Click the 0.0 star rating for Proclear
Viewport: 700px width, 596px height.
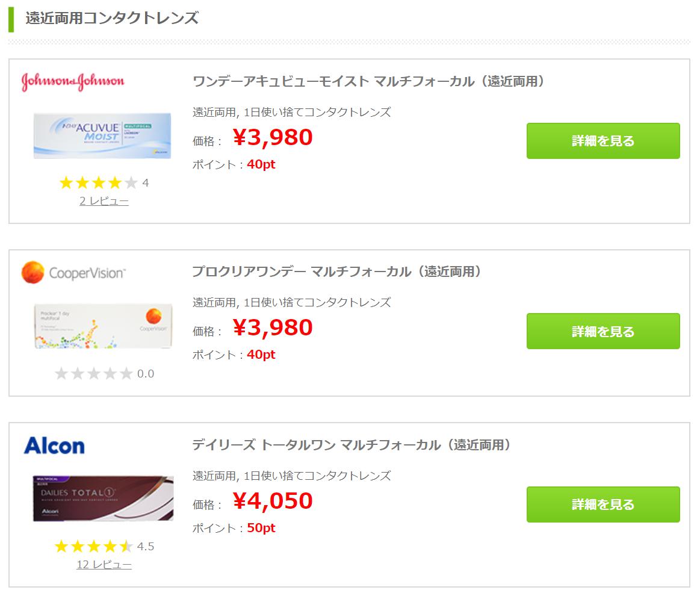[104, 373]
